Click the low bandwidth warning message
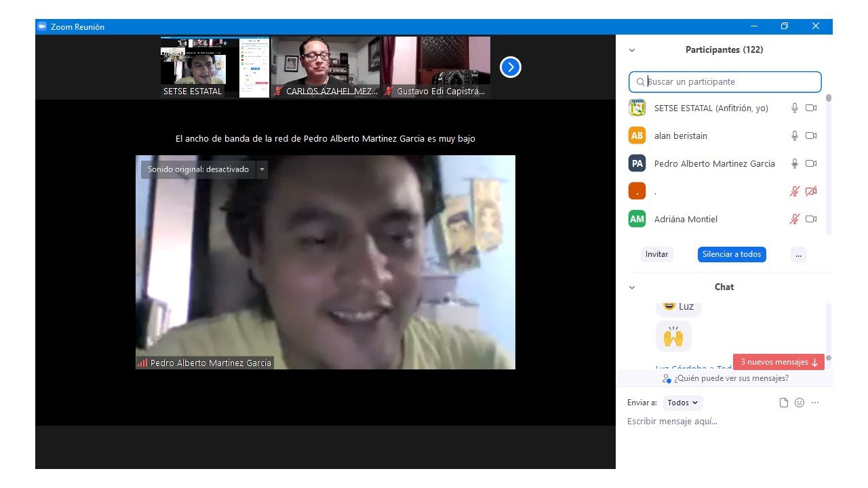868x488 pixels. pos(325,138)
